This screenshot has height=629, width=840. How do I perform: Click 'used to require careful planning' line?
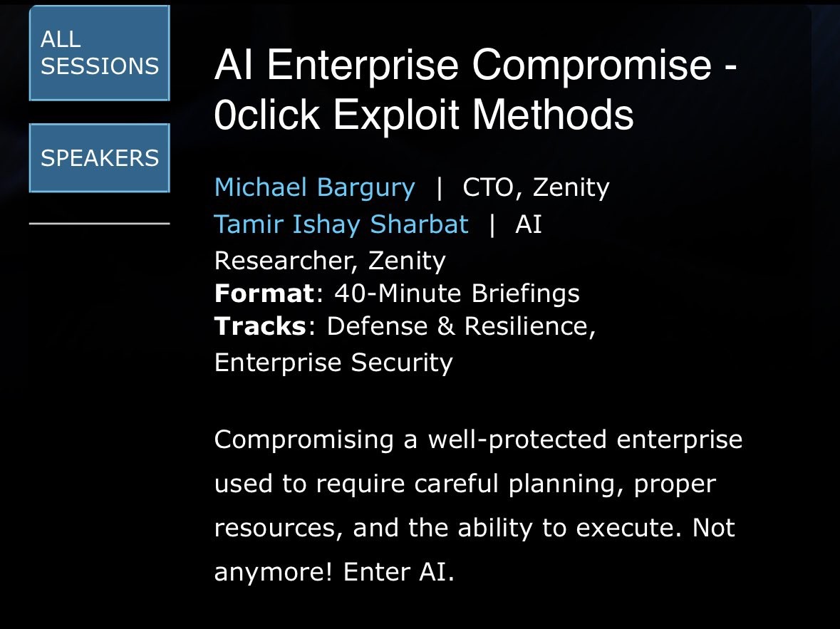(x=465, y=484)
